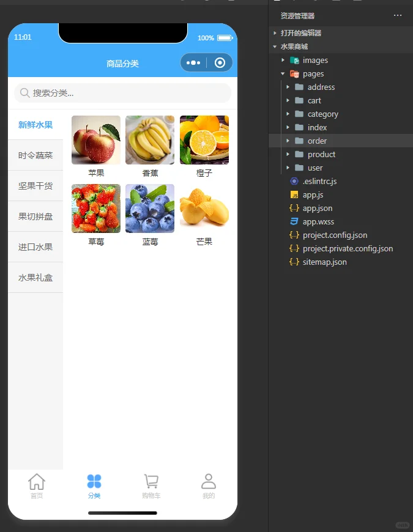Click the index folder icon
The width and height of the screenshot is (413, 532).
299,127
